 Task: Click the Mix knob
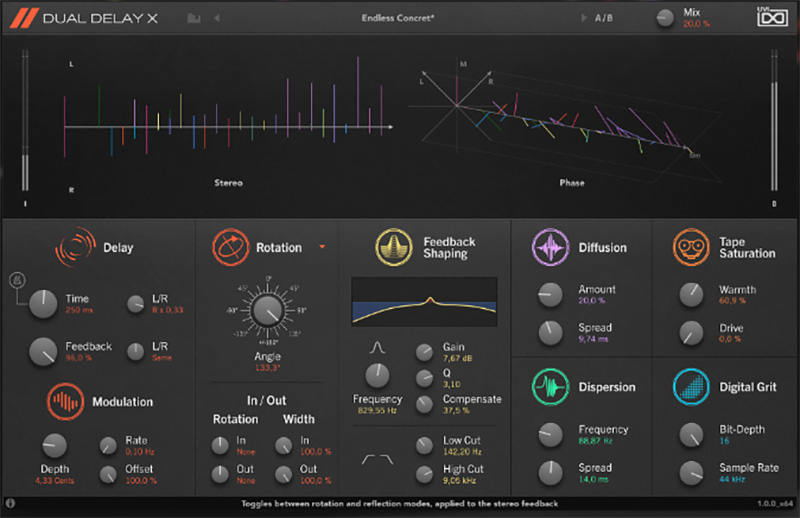(x=665, y=18)
